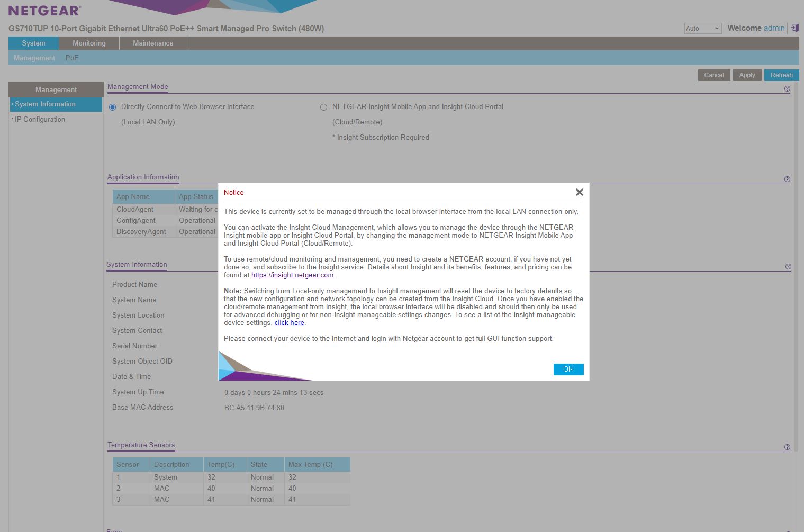This screenshot has width=804, height=532.
Task: Open help for System Information section
Action: tap(788, 267)
